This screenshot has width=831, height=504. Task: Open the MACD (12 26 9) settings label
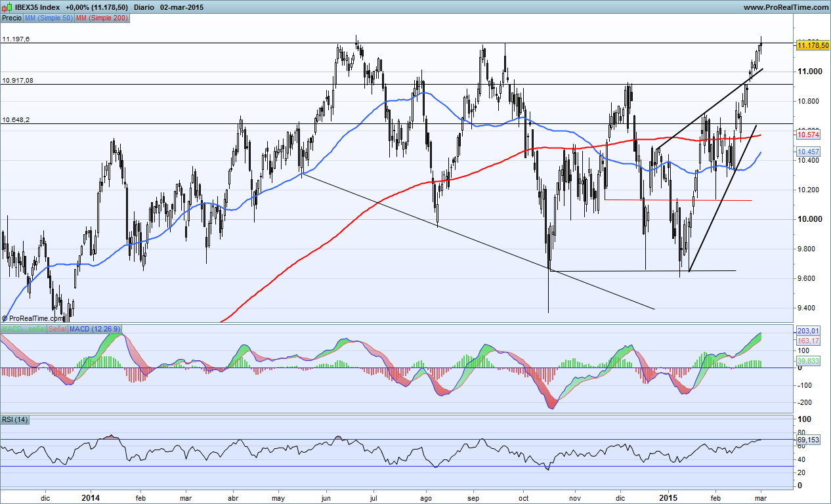click(x=95, y=329)
